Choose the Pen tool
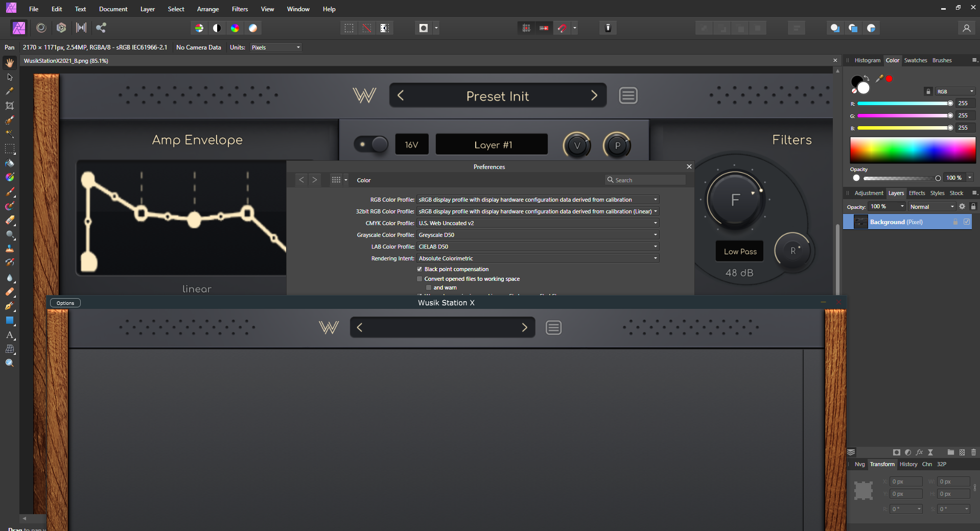The width and height of the screenshot is (980, 531). (x=10, y=306)
